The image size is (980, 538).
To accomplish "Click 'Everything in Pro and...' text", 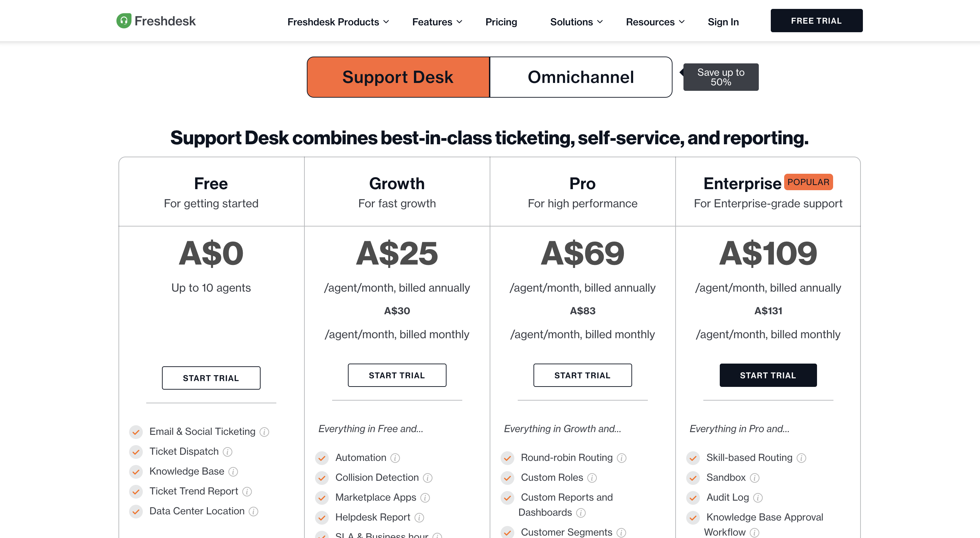I will coord(739,429).
